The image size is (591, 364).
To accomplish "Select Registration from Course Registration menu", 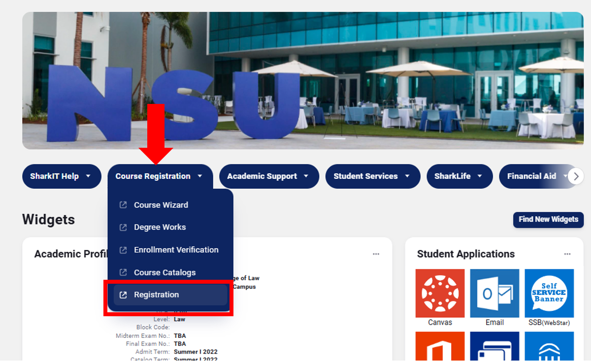I will coord(156,295).
